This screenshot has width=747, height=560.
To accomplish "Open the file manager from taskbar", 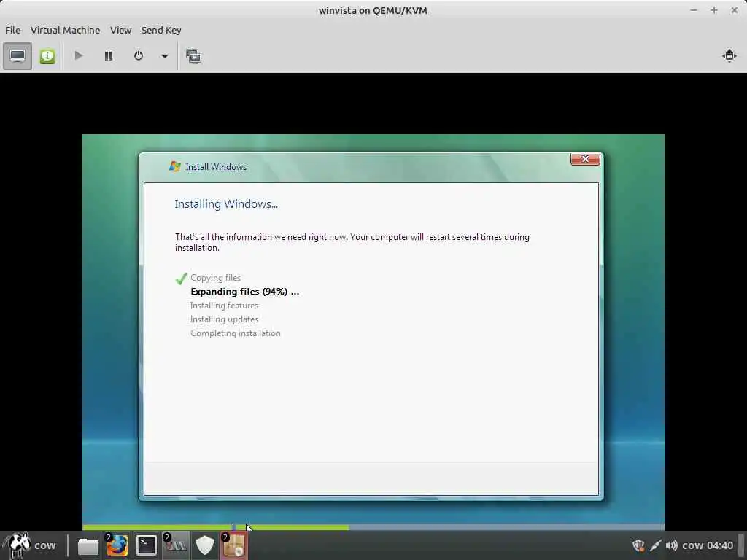I will (88, 545).
